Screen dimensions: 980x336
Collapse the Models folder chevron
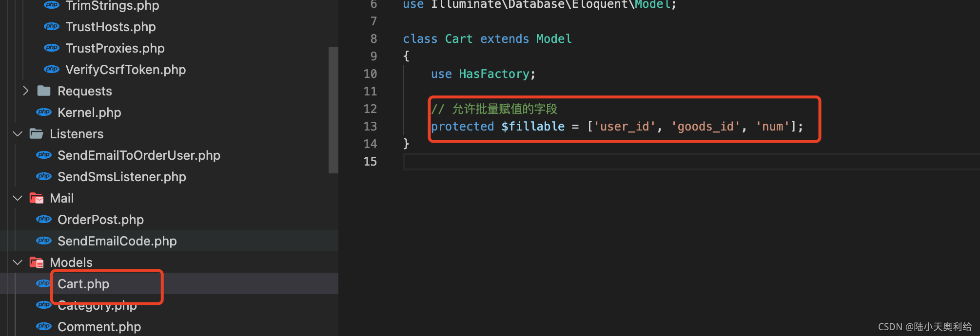pos(18,262)
